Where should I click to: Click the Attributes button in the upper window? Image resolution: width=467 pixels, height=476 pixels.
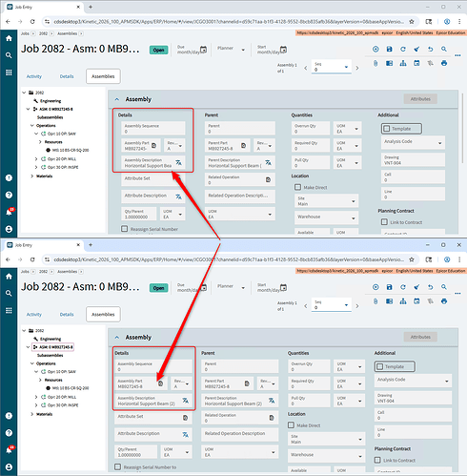point(420,99)
